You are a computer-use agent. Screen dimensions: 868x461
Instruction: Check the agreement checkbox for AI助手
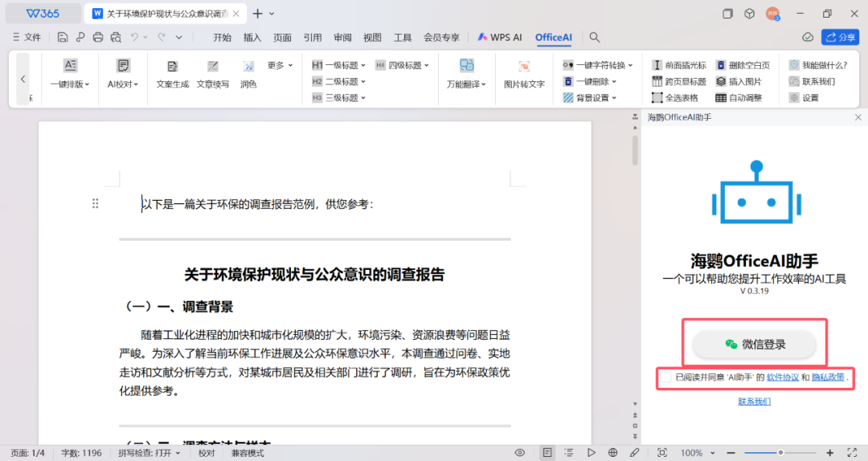(x=666, y=377)
